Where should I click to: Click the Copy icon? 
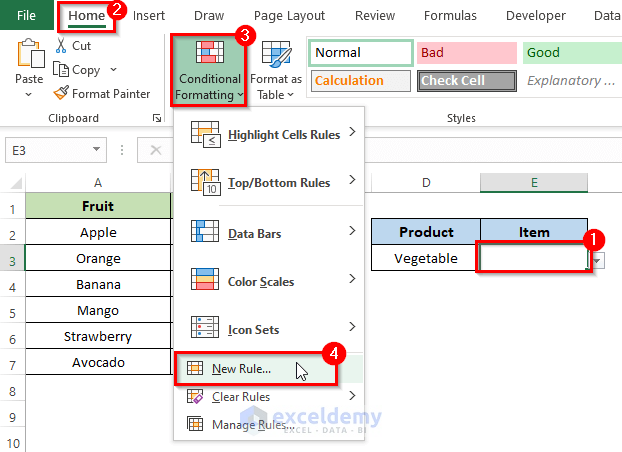pos(62,70)
